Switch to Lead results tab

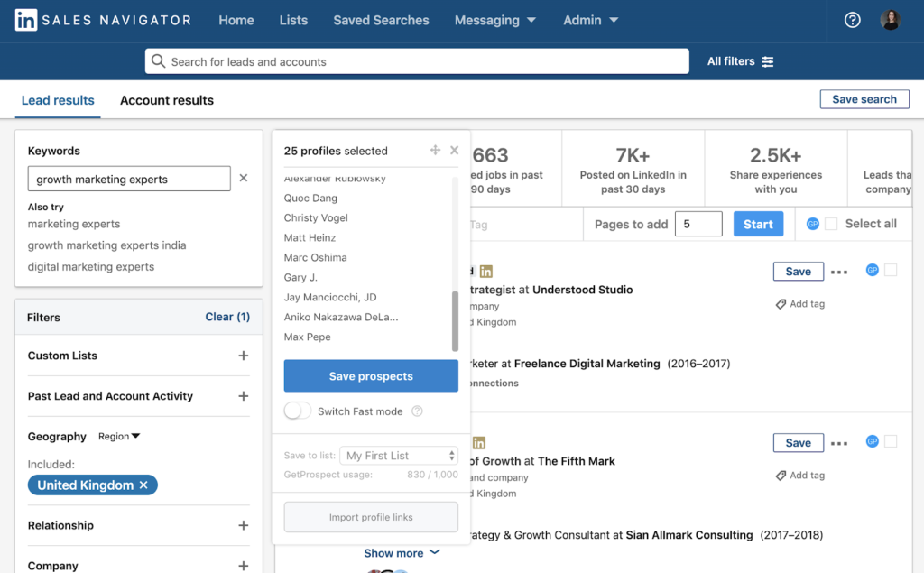pyautogui.click(x=58, y=100)
